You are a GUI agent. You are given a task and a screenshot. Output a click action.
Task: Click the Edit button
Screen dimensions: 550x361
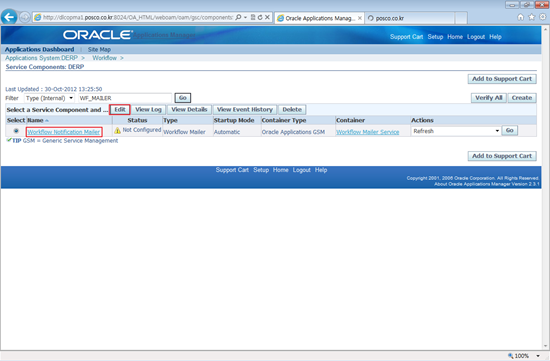[x=120, y=109]
